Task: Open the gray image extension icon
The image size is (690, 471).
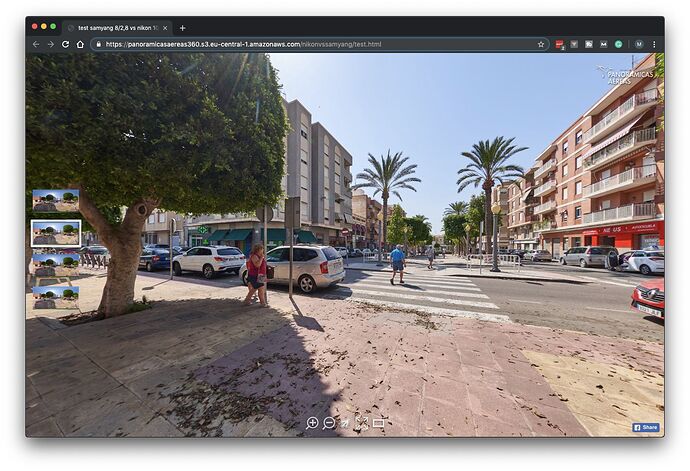Action: 589,44
